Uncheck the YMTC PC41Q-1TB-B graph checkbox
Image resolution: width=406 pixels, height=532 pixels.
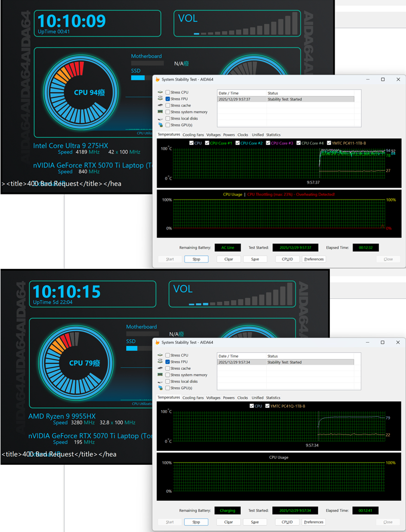pos(267,406)
